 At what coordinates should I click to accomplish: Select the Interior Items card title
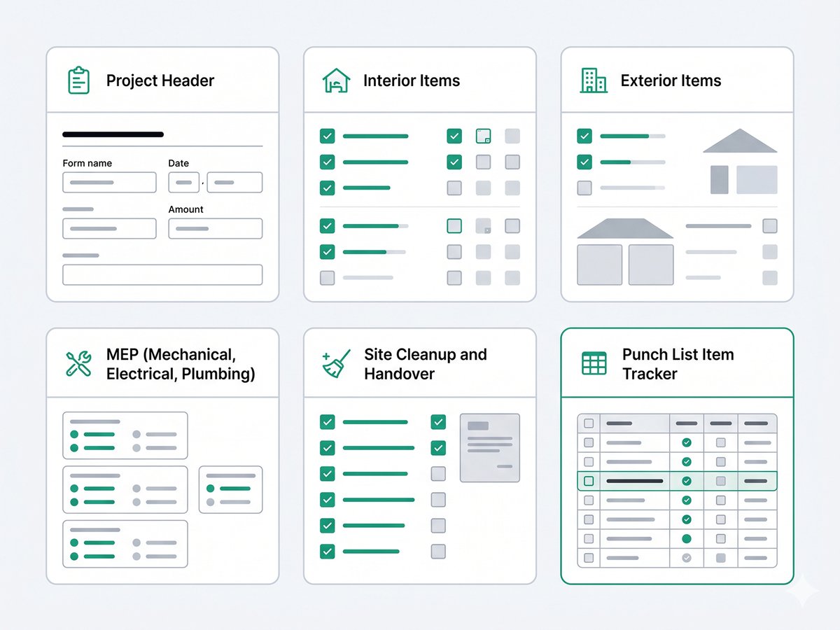pyautogui.click(x=412, y=80)
